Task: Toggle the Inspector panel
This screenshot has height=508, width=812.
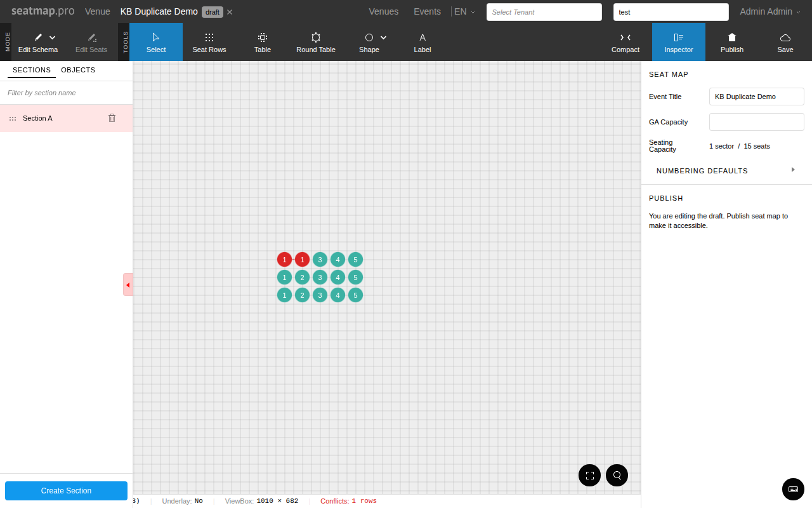Action: 679,42
